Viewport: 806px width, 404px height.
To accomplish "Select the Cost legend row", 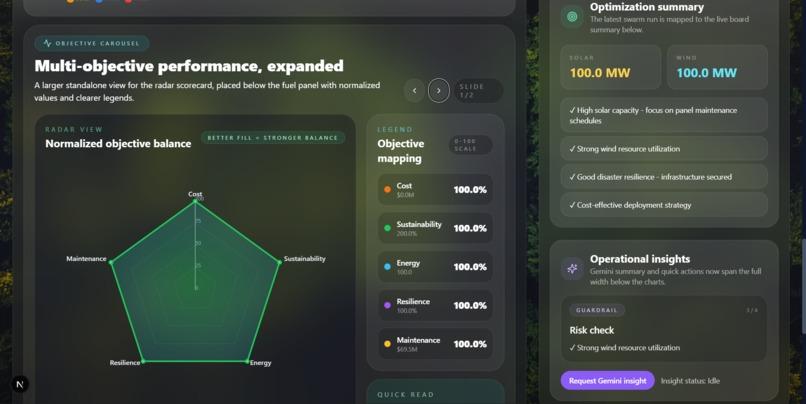I will click(435, 190).
